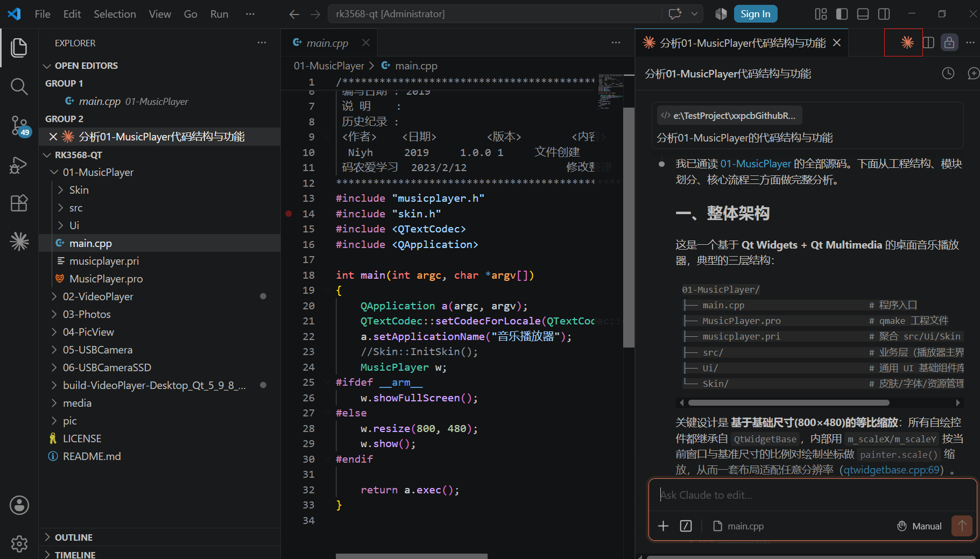Click the plus attach icon in chat input
Image resolution: width=980 pixels, height=559 pixels.
pyautogui.click(x=664, y=526)
